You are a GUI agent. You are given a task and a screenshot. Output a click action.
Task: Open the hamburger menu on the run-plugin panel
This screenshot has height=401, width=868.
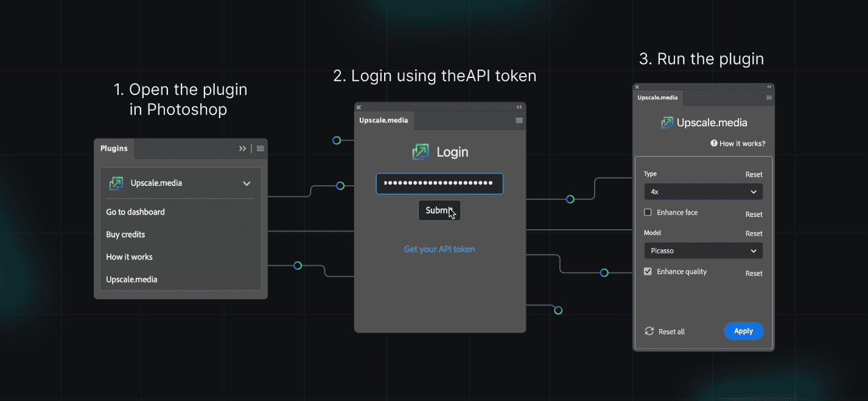click(769, 98)
